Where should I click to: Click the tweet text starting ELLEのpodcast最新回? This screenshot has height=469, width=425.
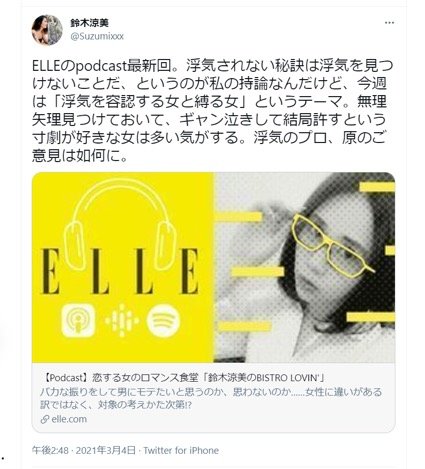pyautogui.click(x=212, y=110)
